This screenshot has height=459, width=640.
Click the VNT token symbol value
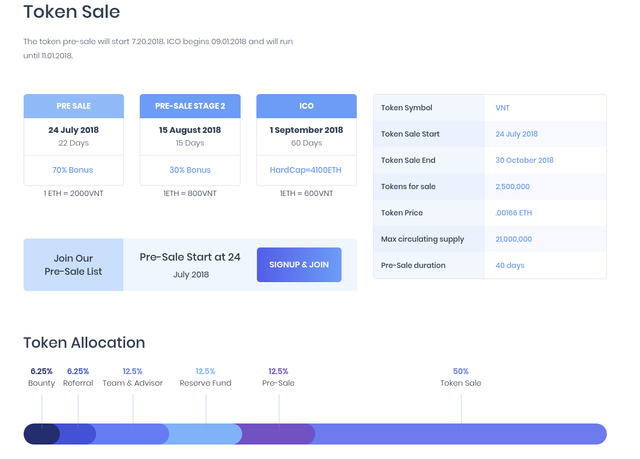(503, 107)
